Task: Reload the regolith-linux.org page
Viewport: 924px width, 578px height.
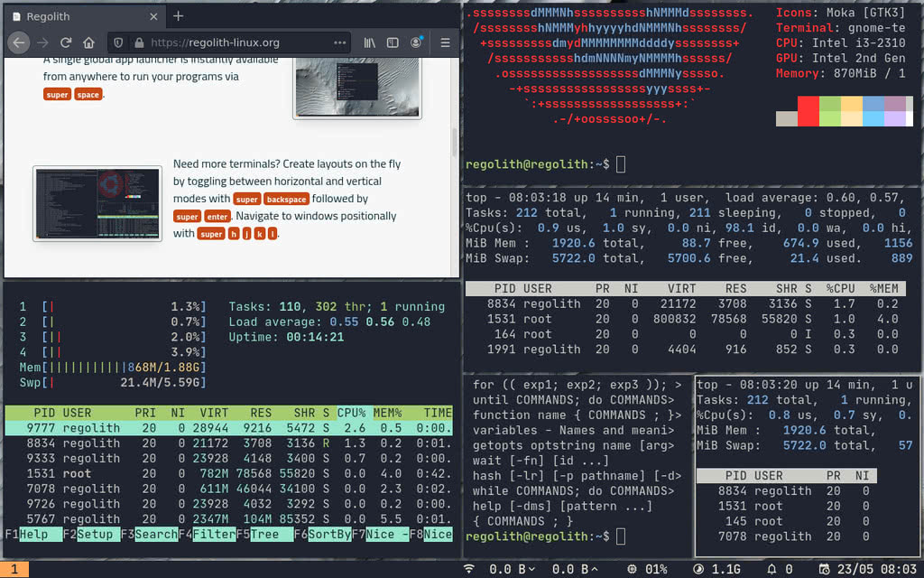Action: click(65, 42)
